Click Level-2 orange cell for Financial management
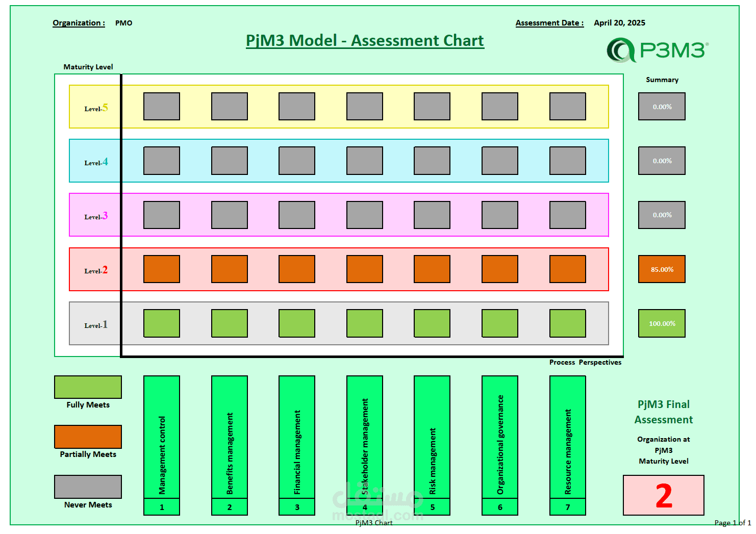756x534 pixels. (x=297, y=269)
